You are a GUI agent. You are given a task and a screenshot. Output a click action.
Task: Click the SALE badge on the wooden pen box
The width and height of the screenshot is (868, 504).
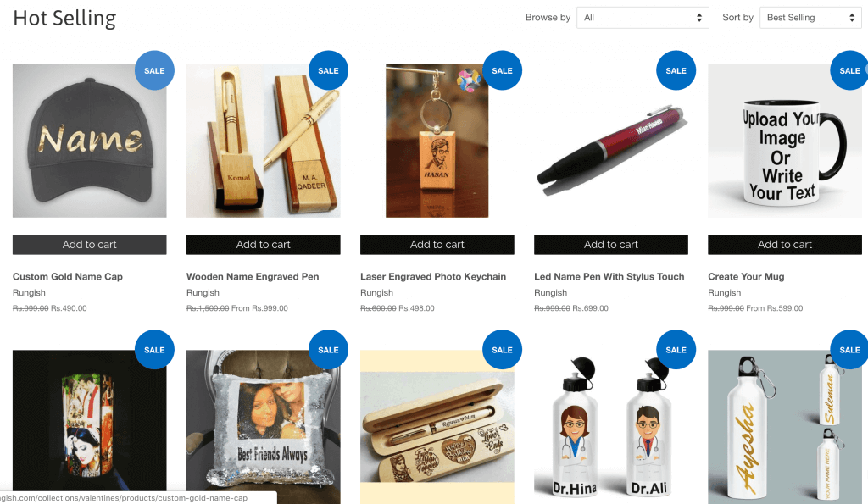(502, 350)
